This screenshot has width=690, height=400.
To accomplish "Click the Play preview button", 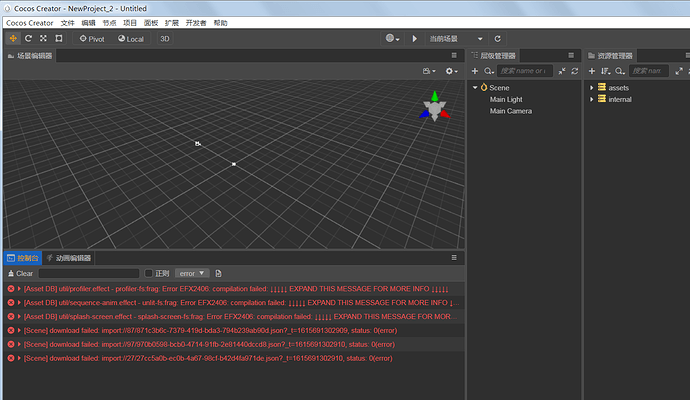I will click(415, 39).
